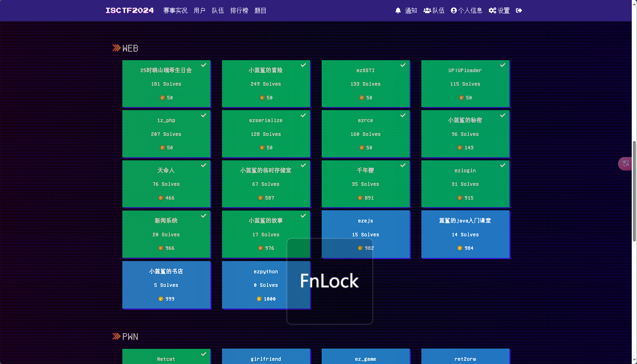The height and width of the screenshot is (364, 637).
Task: Go to the 赛事实况 menu item
Action: click(x=175, y=10)
